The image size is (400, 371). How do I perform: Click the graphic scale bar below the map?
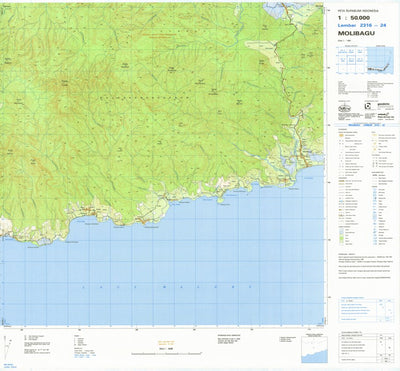pos(166,353)
